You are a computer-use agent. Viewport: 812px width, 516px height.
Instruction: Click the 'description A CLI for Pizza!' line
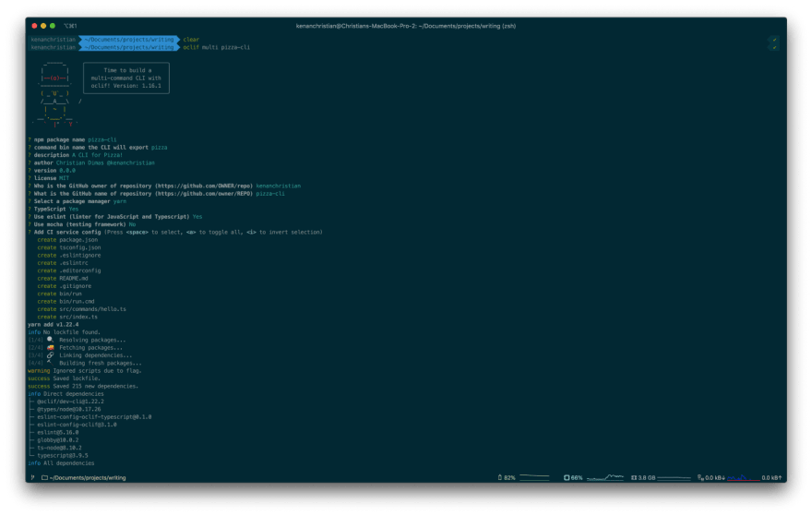tap(75, 155)
